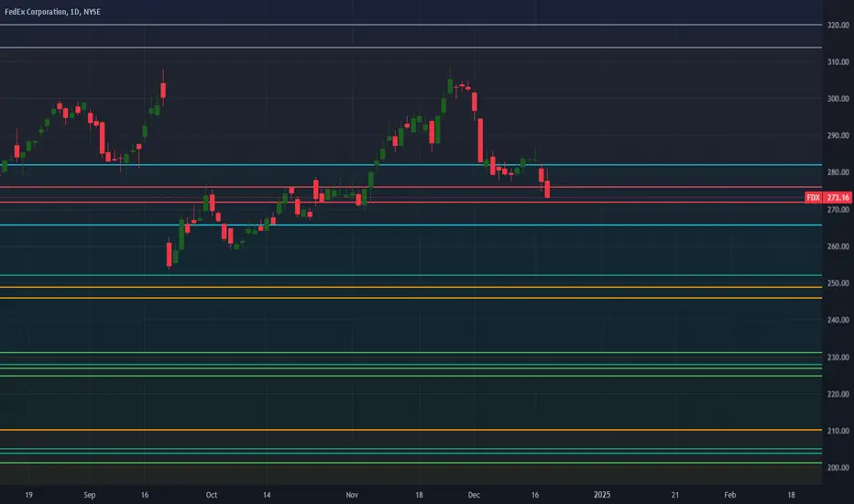The image size is (854, 504).
Task: Click the Nov label on time axis
Action: coord(352,495)
